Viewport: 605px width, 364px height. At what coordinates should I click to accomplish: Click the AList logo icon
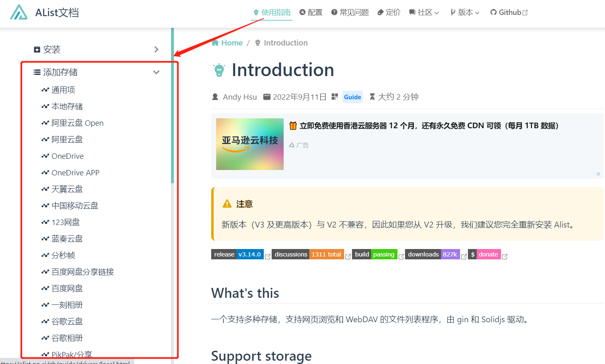18,12
